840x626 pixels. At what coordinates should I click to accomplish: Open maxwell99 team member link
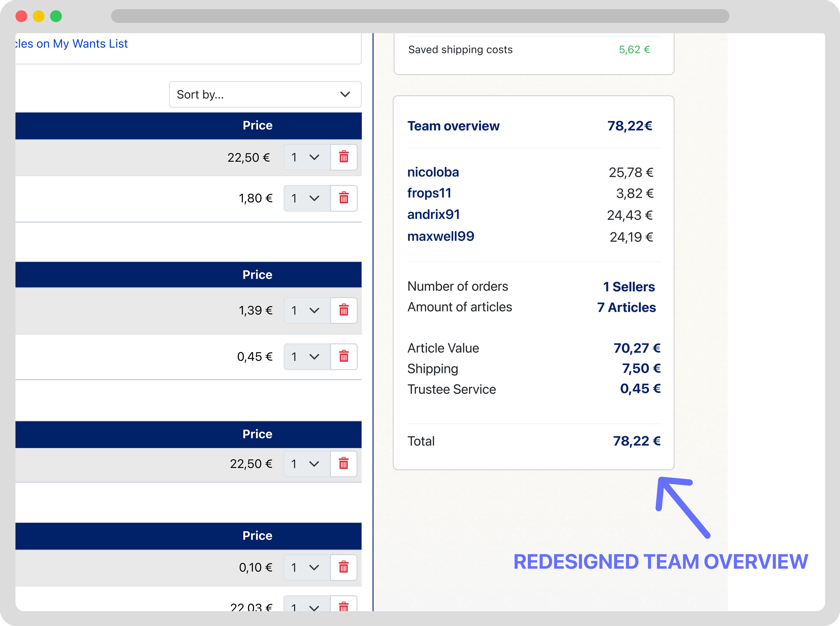click(440, 236)
